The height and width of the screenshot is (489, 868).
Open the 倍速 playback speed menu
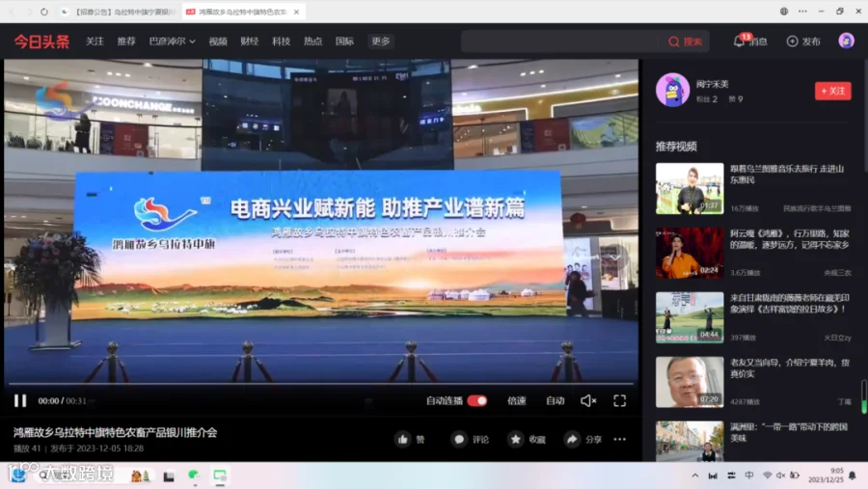pos(517,400)
